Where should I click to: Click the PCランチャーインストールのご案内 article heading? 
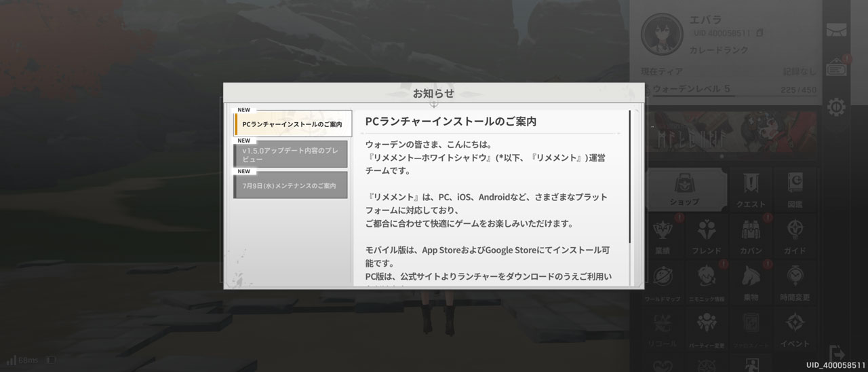tap(451, 122)
